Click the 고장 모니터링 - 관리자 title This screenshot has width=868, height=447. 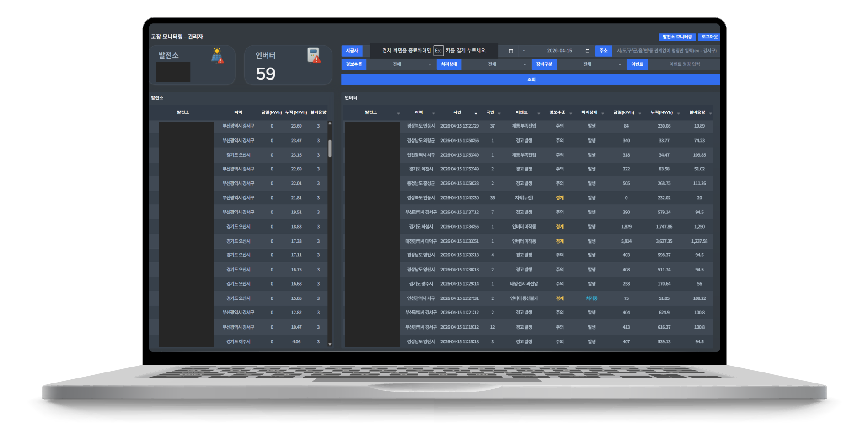point(177,37)
